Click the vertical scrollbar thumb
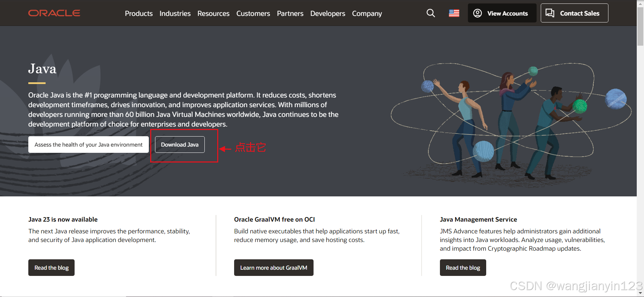 (640, 26)
